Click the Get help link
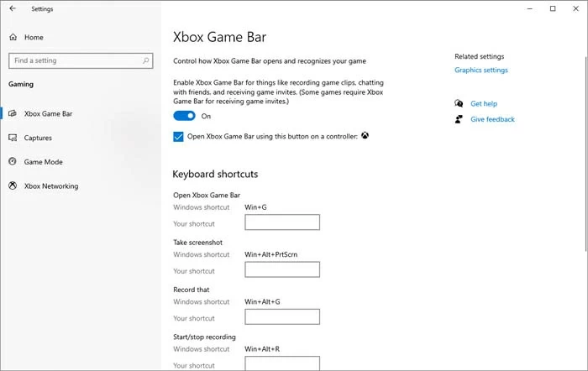Image resolution: width=588 pixels, height=371 pixels. tap(484, 103)
